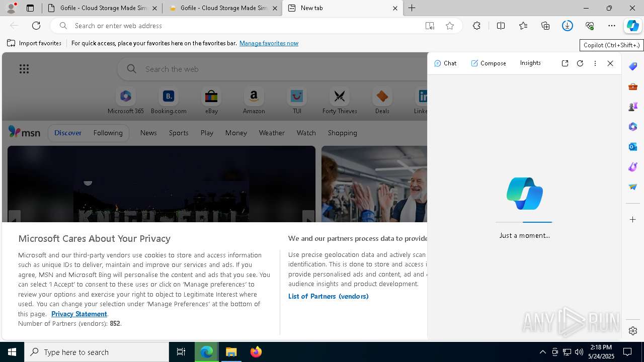
Task: Click Import favorites button
Action: [x=34, y=43]
